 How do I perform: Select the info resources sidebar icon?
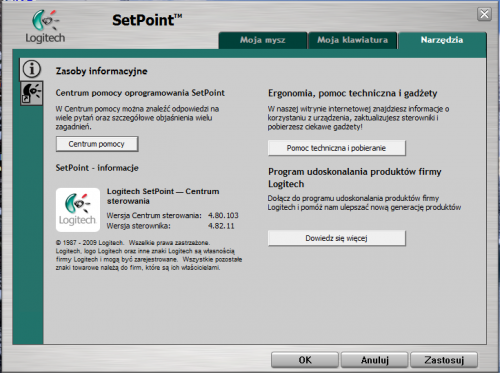click(x=32, y=69)
